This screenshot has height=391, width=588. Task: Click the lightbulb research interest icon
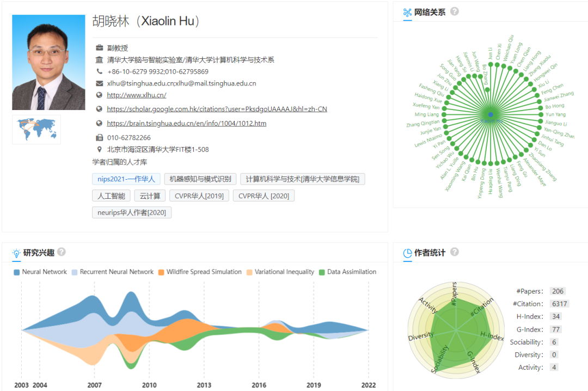pyautogui.click(x=16, y=253)
